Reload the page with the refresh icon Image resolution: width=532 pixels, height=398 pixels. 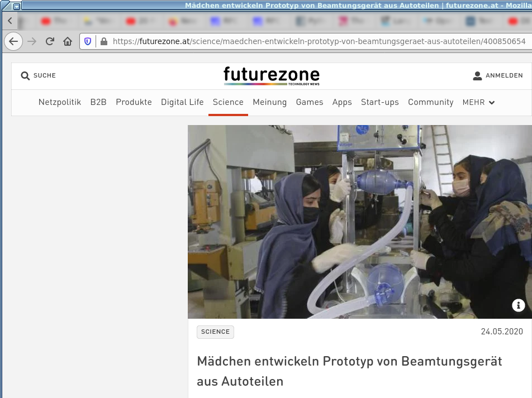pyautogui.click(x=50, y=41)
